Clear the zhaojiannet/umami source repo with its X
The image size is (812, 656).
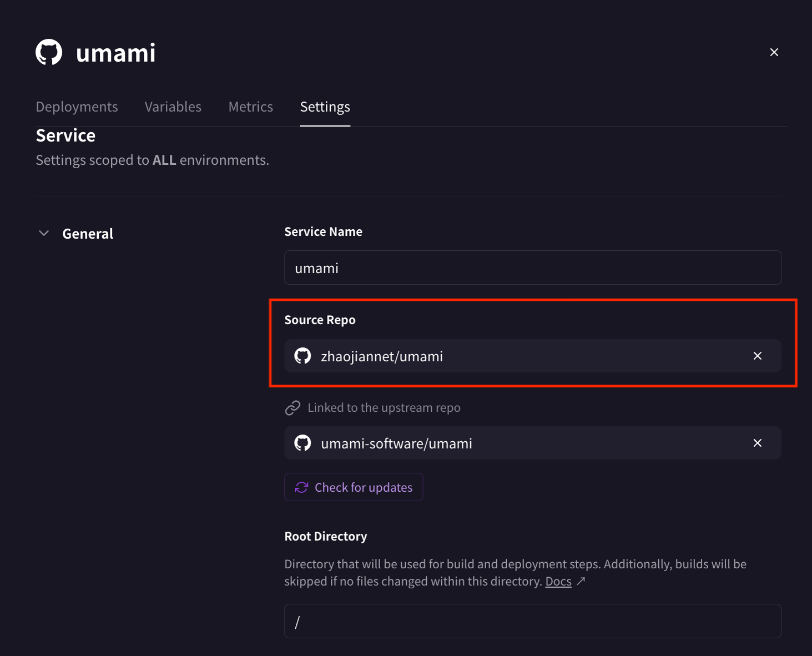click(758, 356)
